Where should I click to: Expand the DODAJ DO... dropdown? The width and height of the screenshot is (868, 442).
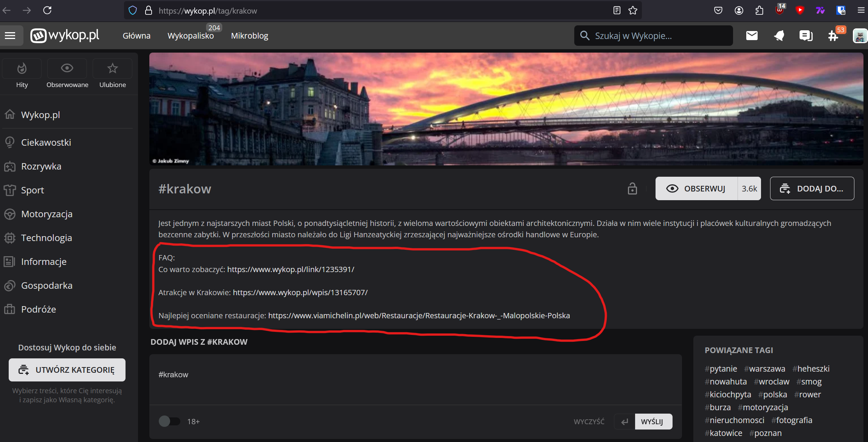[812, 188]
